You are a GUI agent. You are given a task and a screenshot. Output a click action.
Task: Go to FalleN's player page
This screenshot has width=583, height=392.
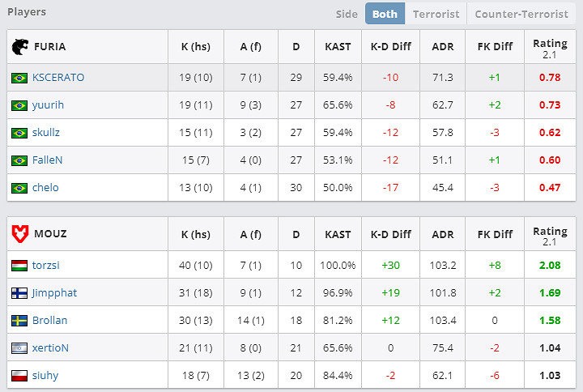[47, 160]
